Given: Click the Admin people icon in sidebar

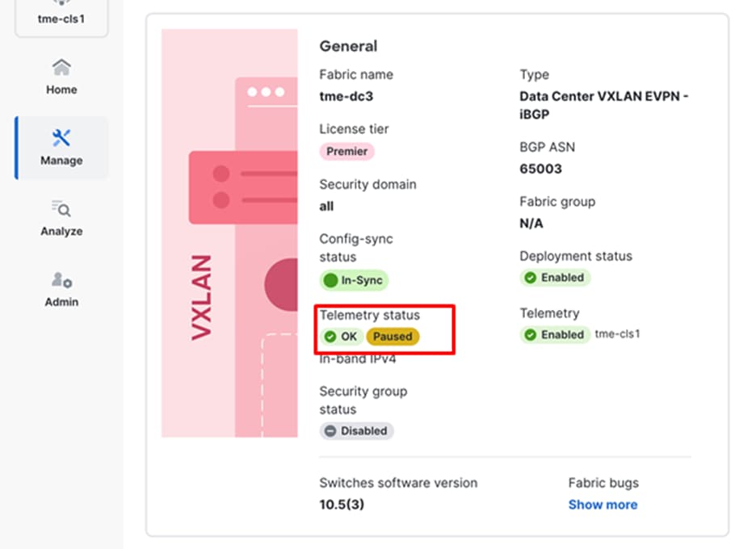Looking at the screenshot, I should point(61,281).
